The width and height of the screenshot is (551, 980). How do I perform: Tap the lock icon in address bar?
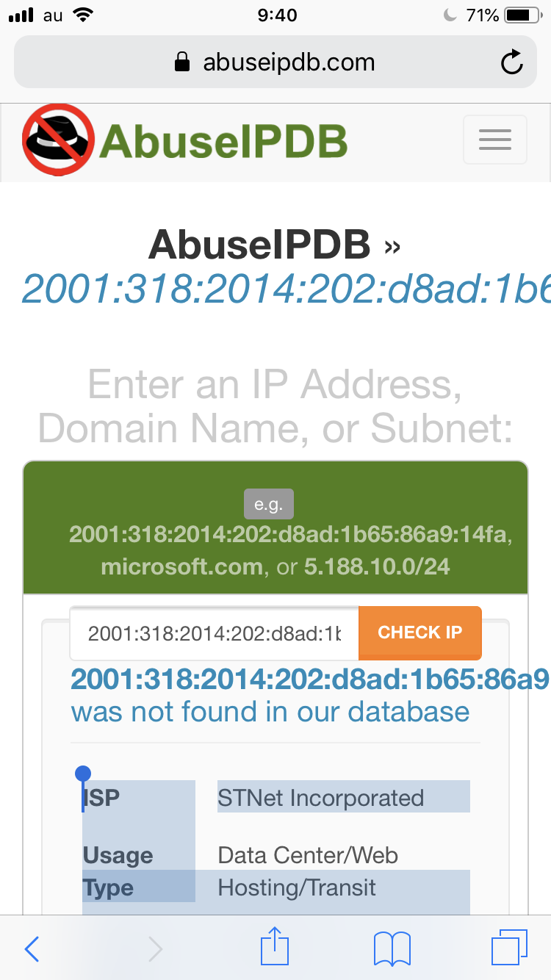pyautogui.click(x=181, y=63)
